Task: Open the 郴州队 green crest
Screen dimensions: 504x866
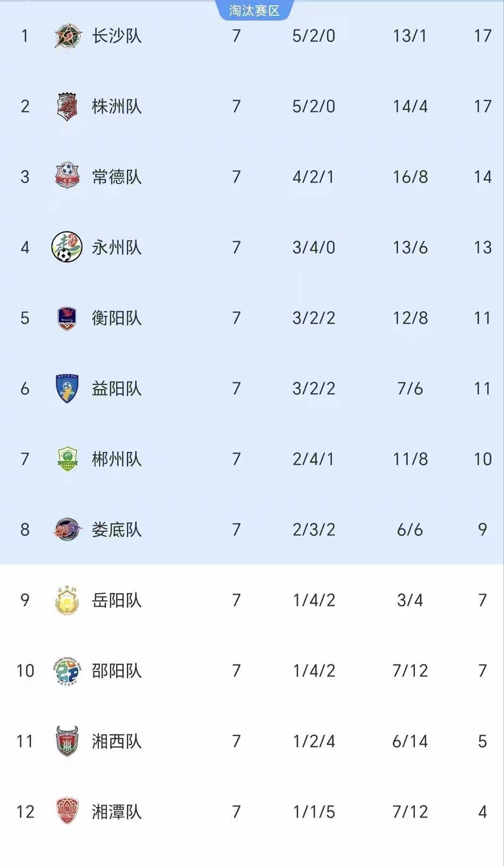Action: pyautogui.click(x=67, y=459)
